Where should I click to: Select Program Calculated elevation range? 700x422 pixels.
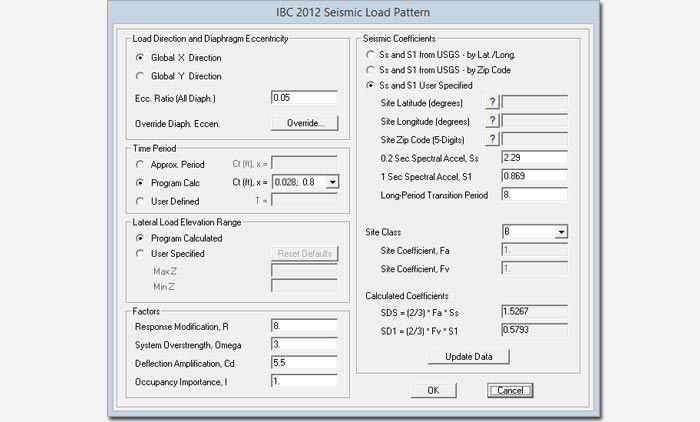140,238
